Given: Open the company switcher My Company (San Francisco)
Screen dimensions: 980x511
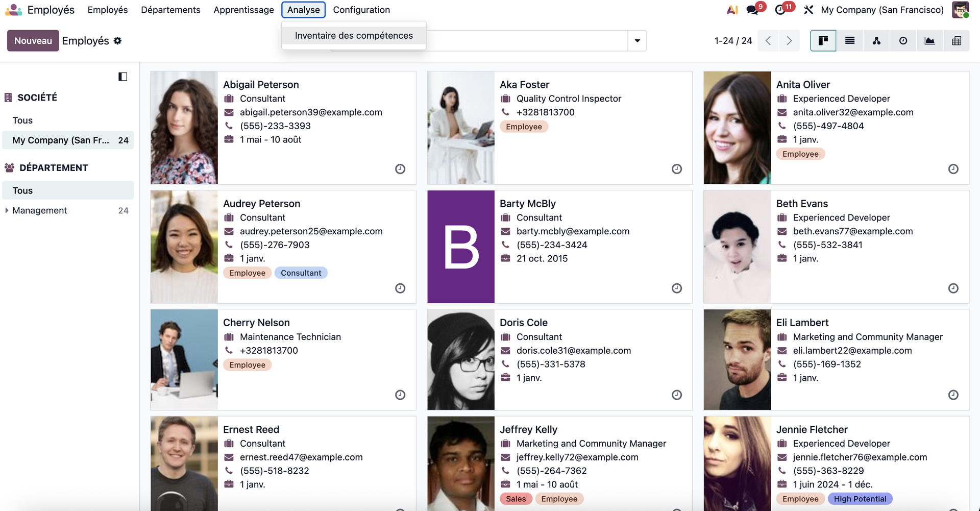Looking at the screenshot, I should point(882,10).
